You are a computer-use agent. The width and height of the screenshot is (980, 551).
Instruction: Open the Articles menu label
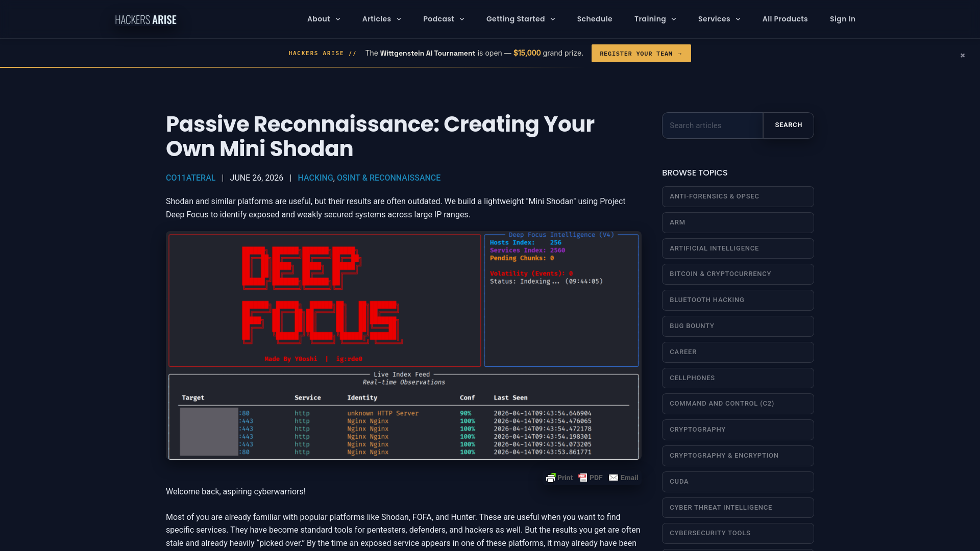377,19
